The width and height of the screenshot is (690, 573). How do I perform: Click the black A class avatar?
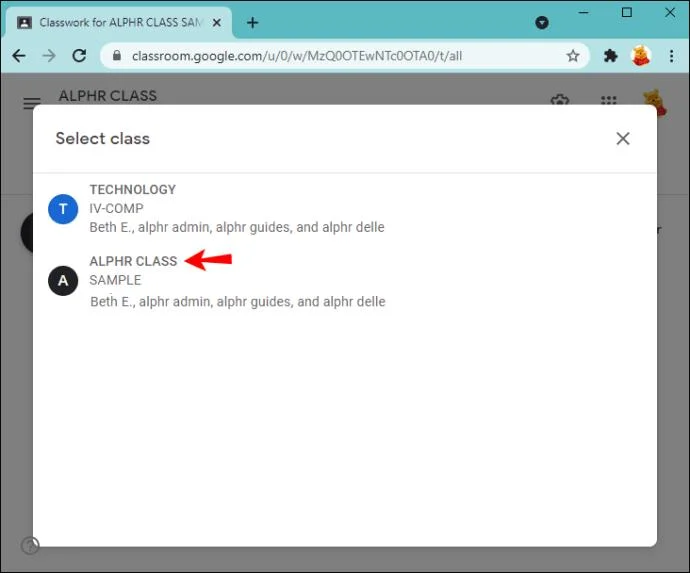point(63,281)
